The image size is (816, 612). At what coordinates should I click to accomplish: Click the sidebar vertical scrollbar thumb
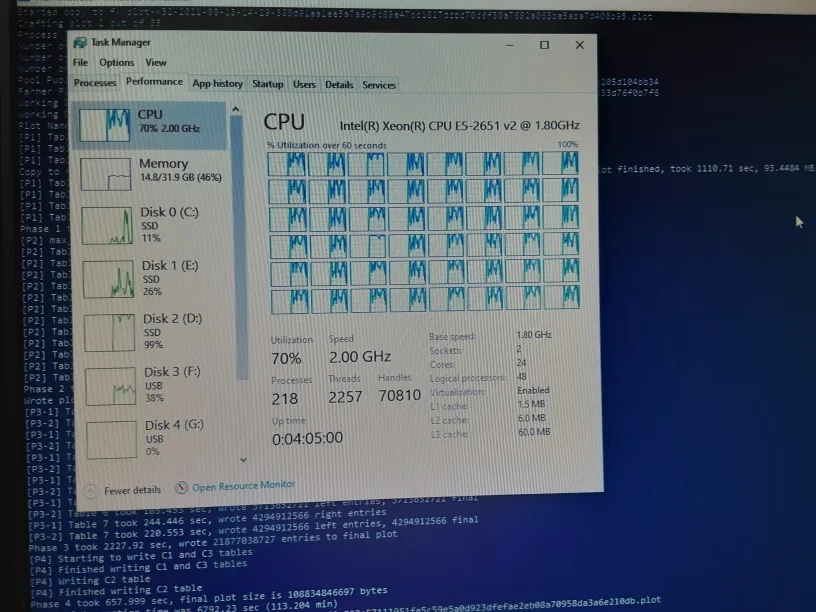[239, 247]
